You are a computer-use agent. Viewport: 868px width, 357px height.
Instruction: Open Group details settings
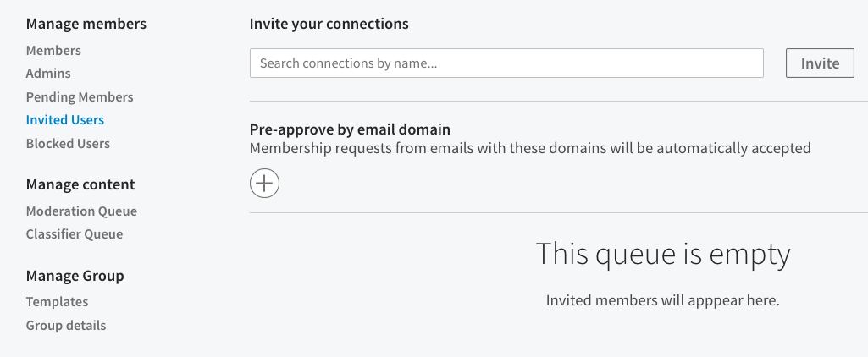[66, 326]
